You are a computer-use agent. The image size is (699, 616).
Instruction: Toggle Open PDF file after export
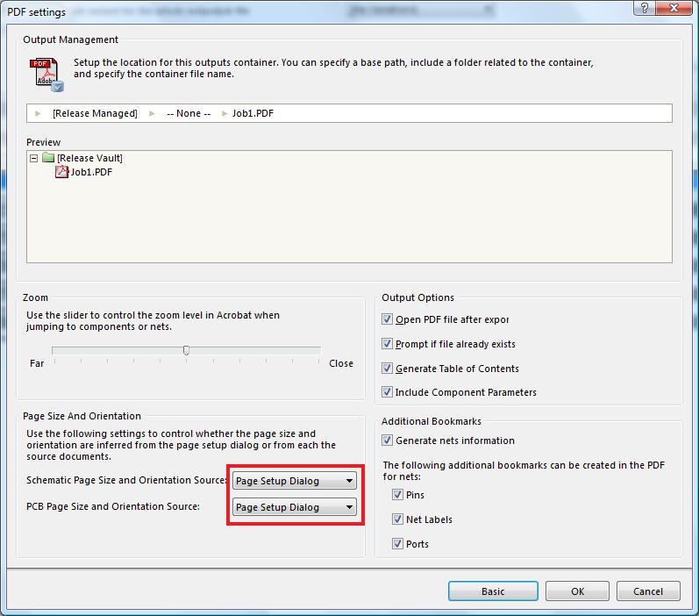pyautogui.click(x=387, y=319)
